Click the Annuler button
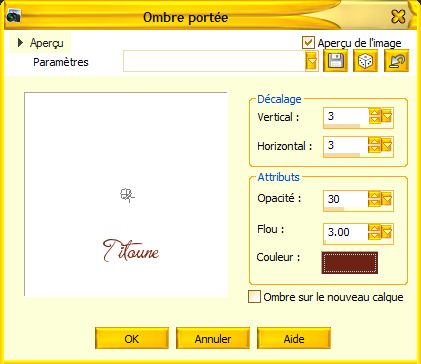The width and height of the screenshot is (421, 364). (x=213, y=339)
